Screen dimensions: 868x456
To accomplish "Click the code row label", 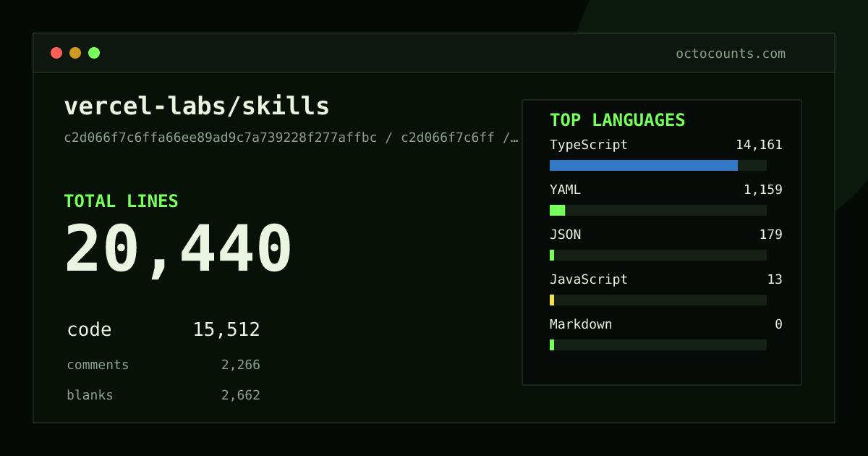I will [89, 330].
